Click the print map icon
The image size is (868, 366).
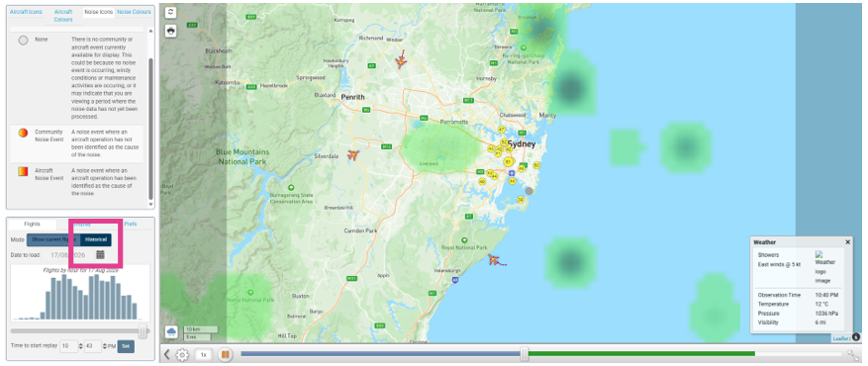171,31
